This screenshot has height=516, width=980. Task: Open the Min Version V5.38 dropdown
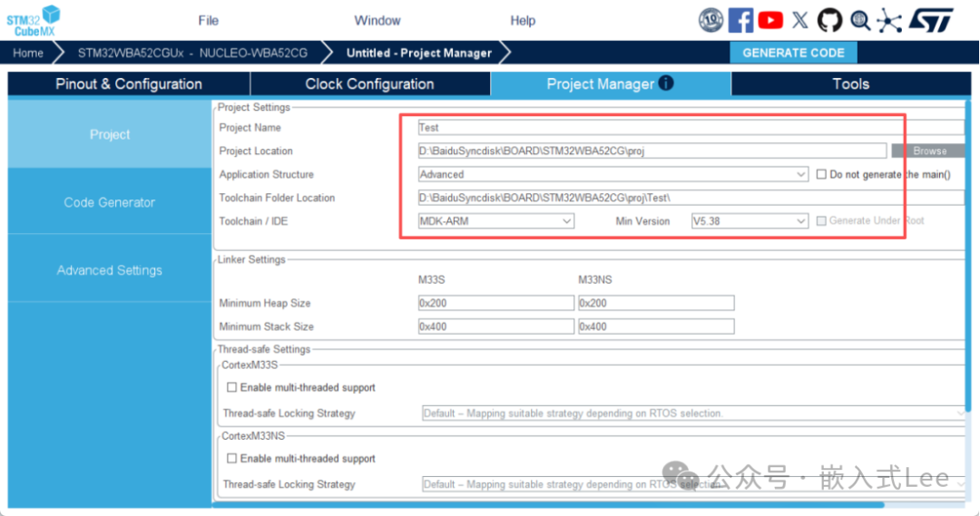click(x=749, y=221)
